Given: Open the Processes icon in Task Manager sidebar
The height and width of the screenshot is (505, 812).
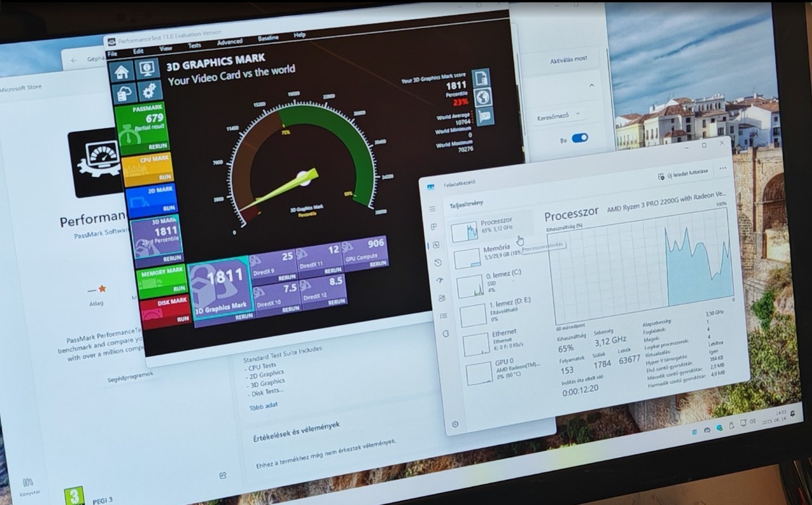Looking at the screenshot, I should [x=434, y=227].
